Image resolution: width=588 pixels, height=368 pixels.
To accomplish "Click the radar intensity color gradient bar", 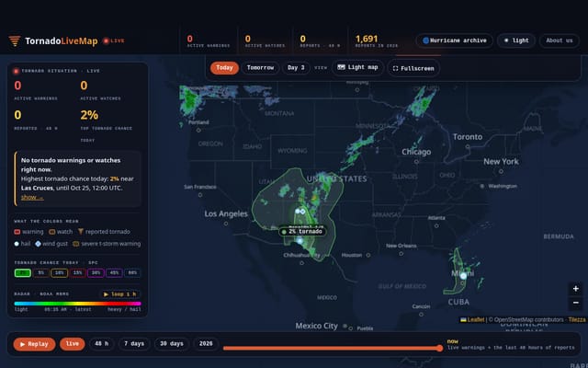I will pyautogui.click(x=77, y=304).
